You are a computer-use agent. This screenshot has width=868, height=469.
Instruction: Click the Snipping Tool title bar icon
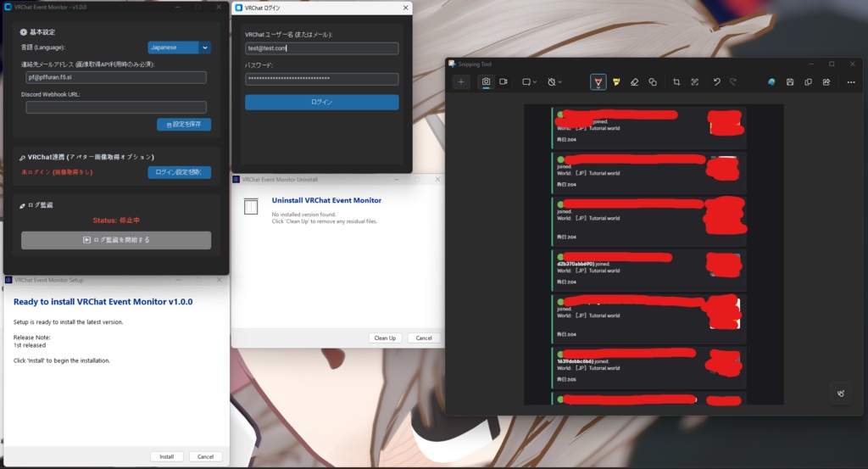(x=452, y=64)
